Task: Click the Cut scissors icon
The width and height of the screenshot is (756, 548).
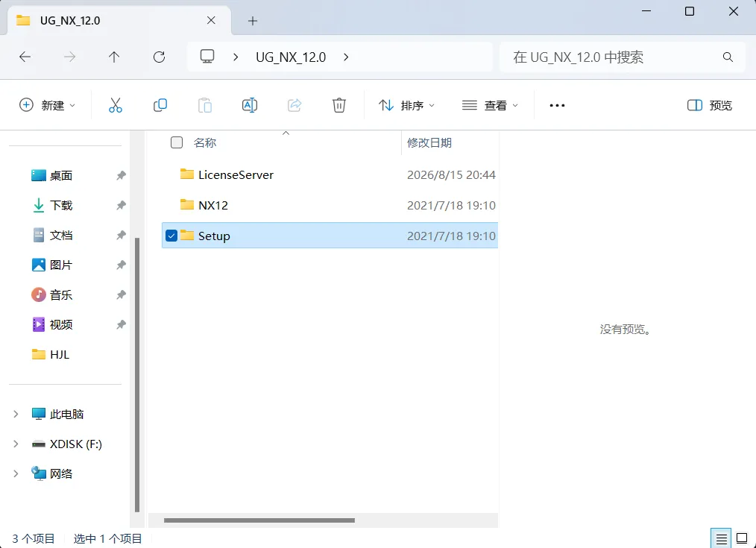Action: coord(116,105)
